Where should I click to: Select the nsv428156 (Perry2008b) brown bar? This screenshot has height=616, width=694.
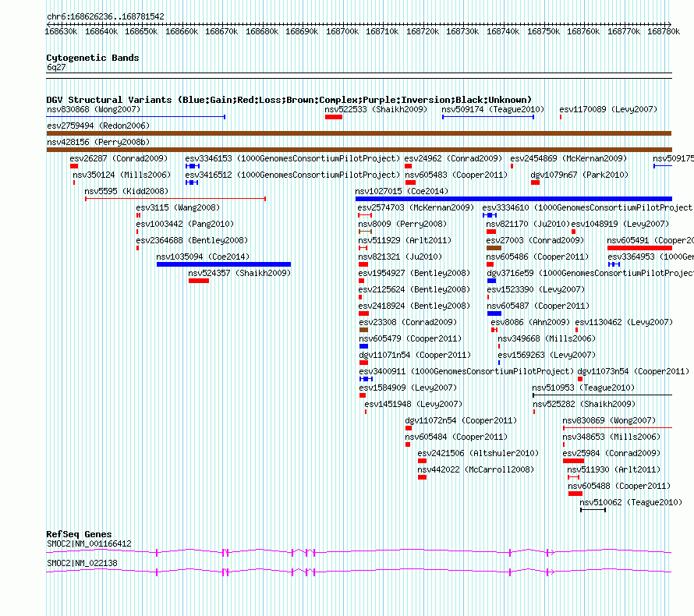(359, 150)
